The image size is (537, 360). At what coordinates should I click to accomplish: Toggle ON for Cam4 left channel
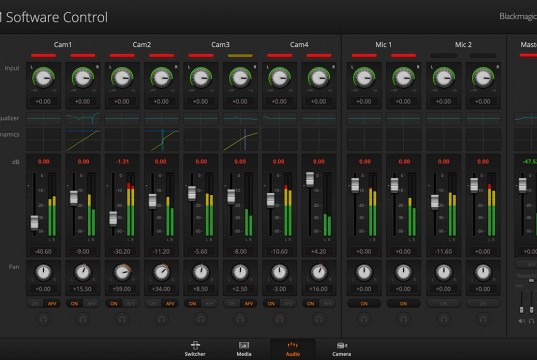(x=271, y=303)
